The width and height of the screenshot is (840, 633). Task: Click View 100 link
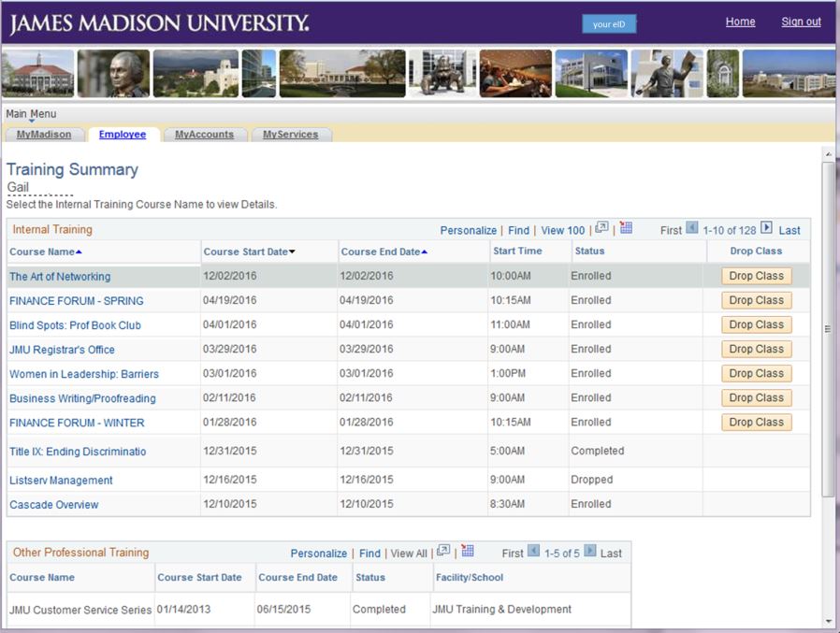click(x=562, y=230)
